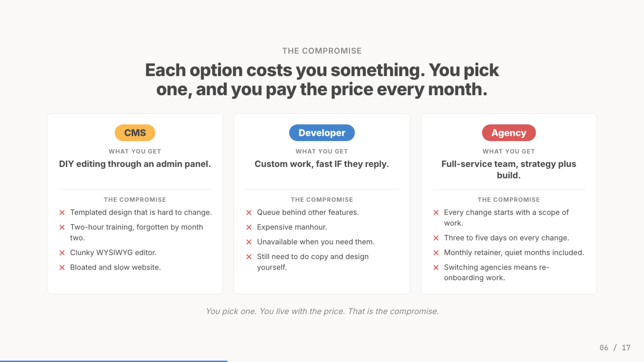
Task: Click the X icon next to 'Queue behind other features'
Action: [x=249, y=213]
